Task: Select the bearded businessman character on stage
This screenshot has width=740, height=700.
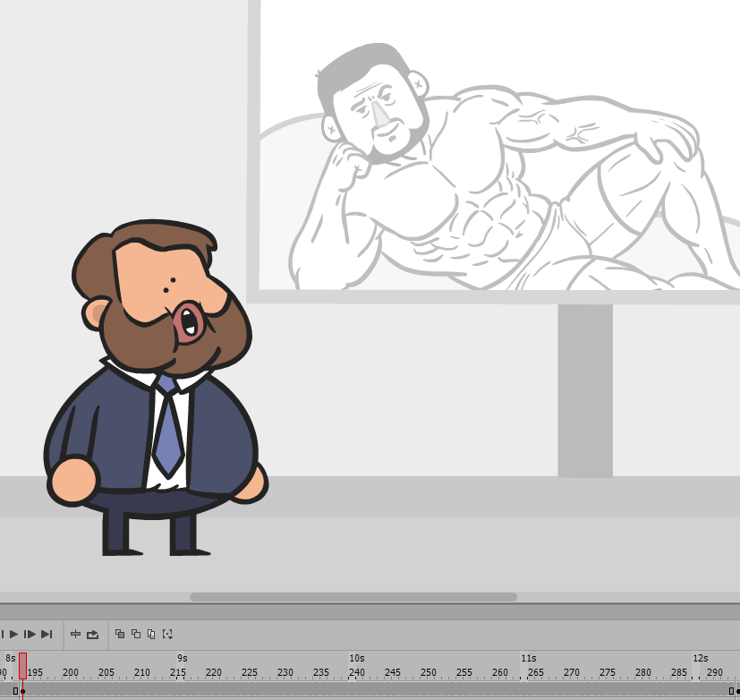Action: tap(156, 388)
